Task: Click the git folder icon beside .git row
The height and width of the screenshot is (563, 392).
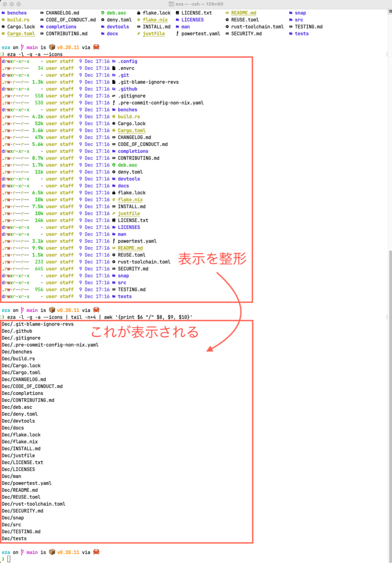Action: [114, 75]
